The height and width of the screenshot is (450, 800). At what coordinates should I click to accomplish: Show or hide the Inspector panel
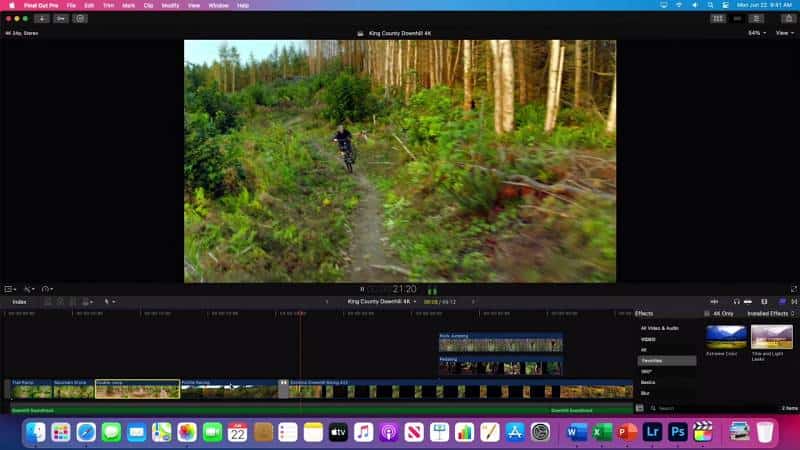coord(757,18)
